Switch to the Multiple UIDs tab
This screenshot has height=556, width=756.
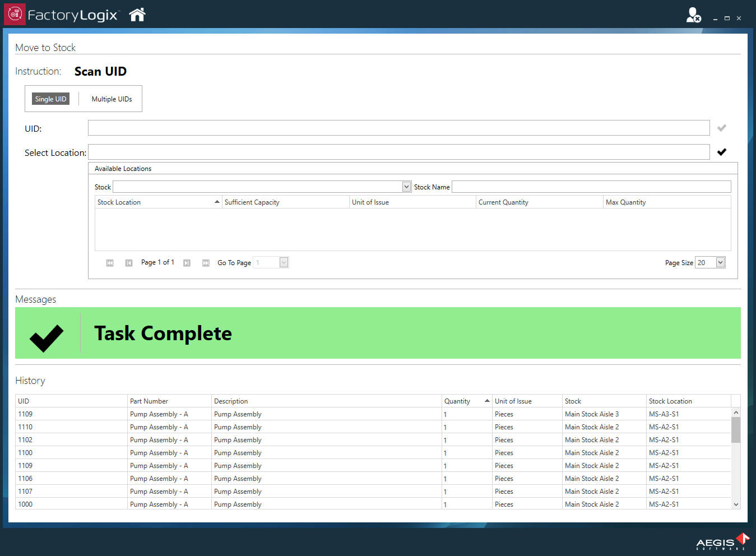pos(112,99)
